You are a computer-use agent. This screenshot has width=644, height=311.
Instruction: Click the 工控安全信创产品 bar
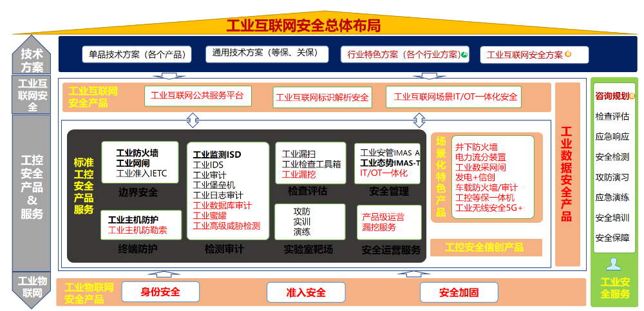click(486, 248)
